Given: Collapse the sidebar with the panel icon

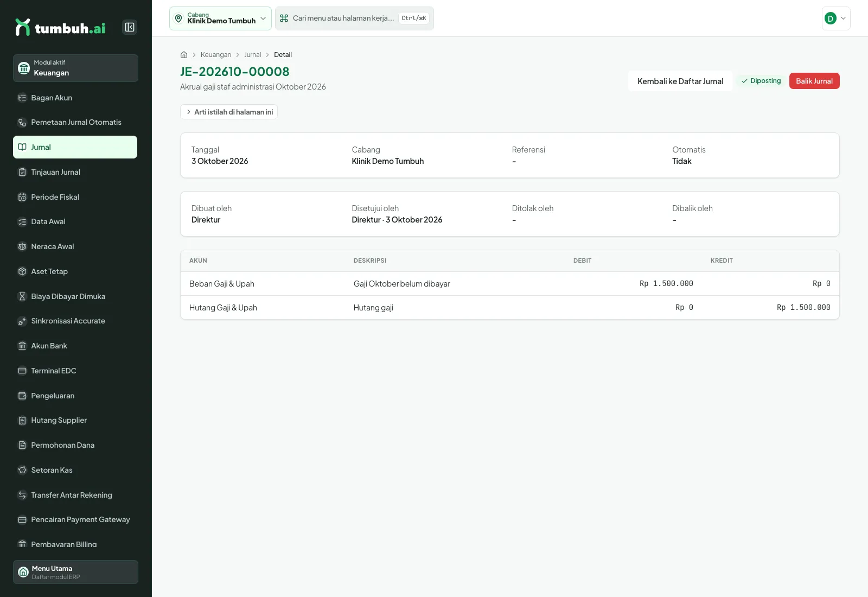Looking at the screenshot, I should 130,27.
